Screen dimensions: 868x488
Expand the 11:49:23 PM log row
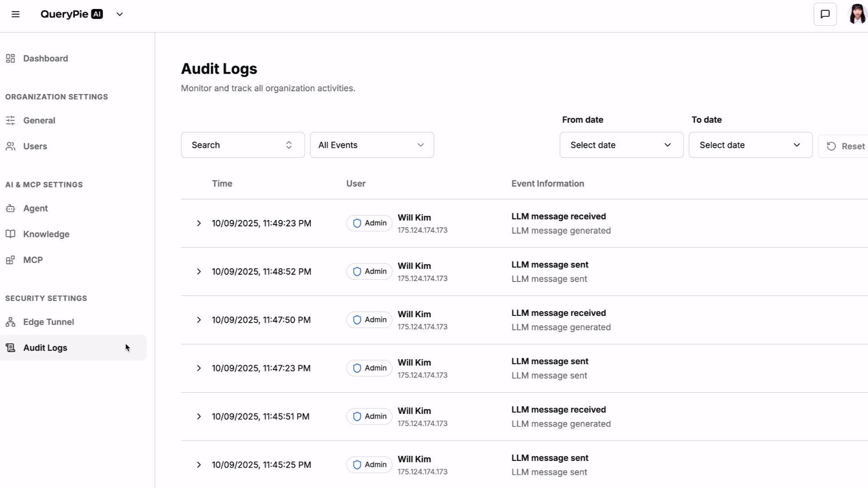click(x=199, y=223)
